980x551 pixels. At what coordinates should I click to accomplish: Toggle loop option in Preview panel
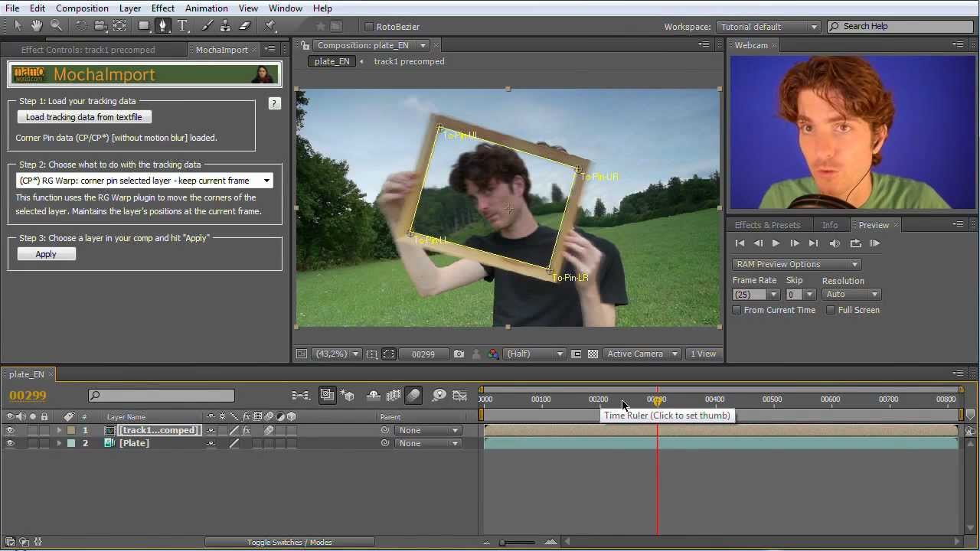855,243
